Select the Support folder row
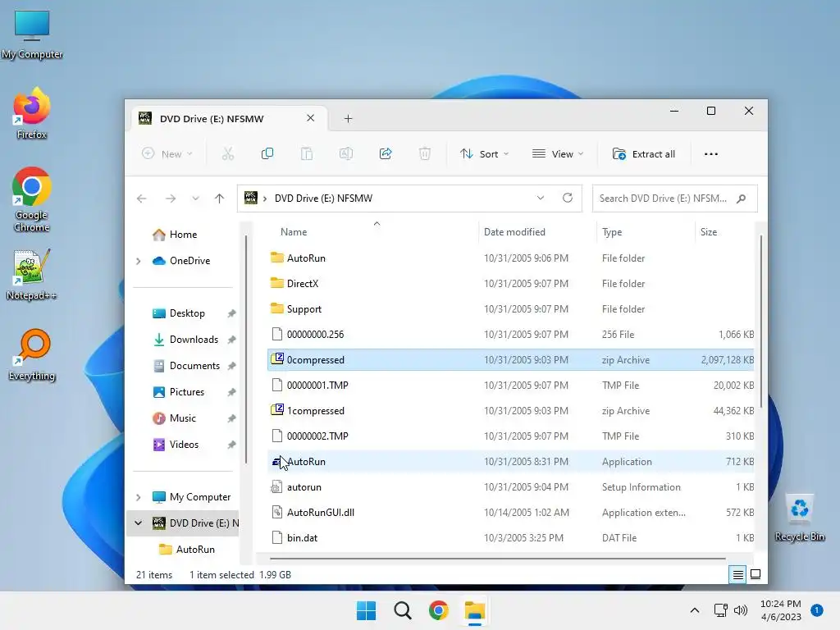The image size is (840, 630). [510, 309]
